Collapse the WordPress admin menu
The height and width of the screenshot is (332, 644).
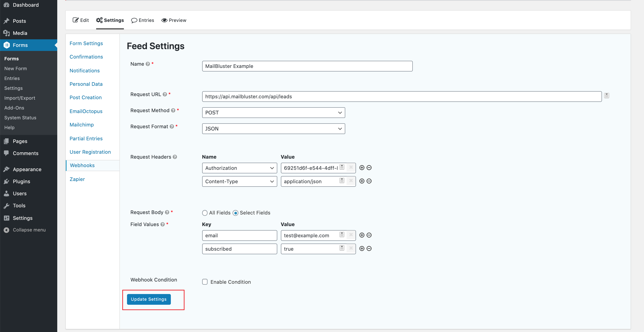pos(29,230)
